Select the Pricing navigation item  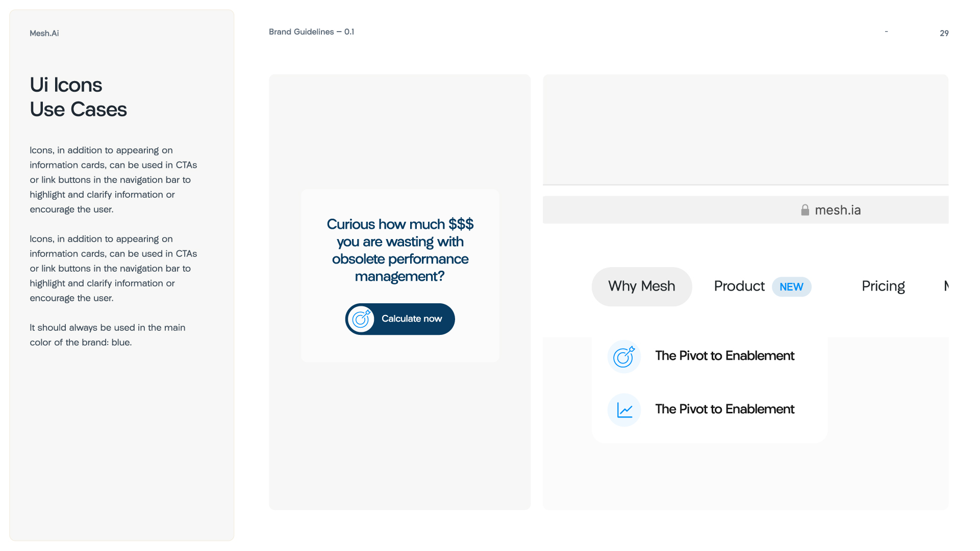click(x=883, y=286)
